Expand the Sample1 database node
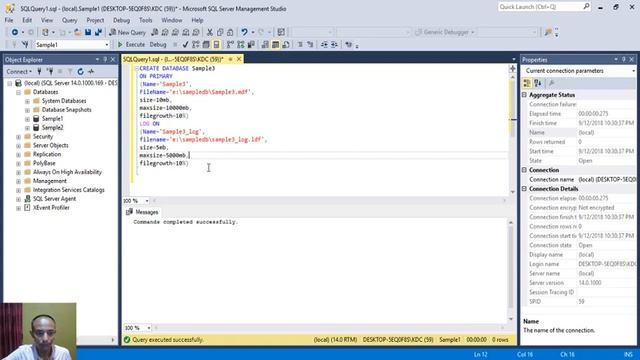 click(27, 119)
